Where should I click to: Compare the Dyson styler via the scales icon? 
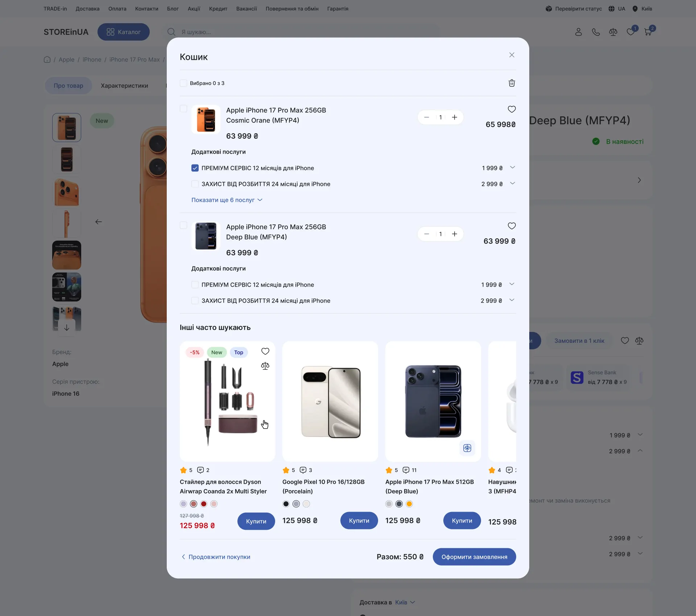click(x=265, y=366)
